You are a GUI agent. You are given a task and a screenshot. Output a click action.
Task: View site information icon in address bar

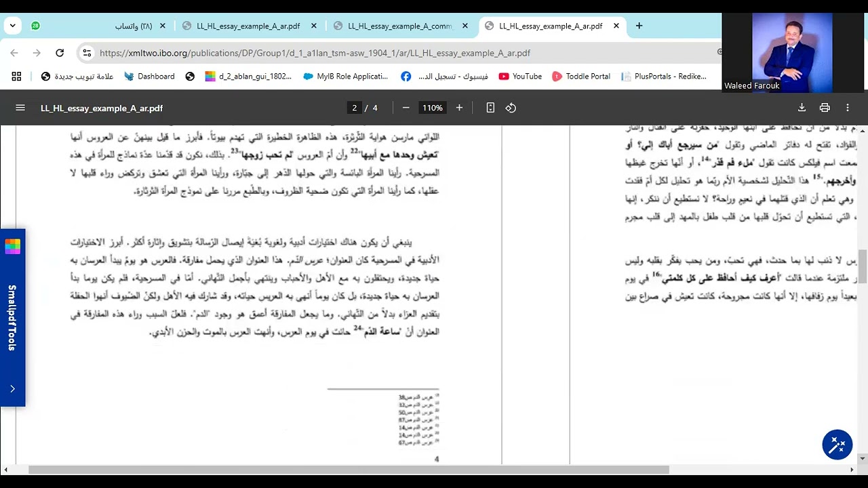click(x=86, y=53)
